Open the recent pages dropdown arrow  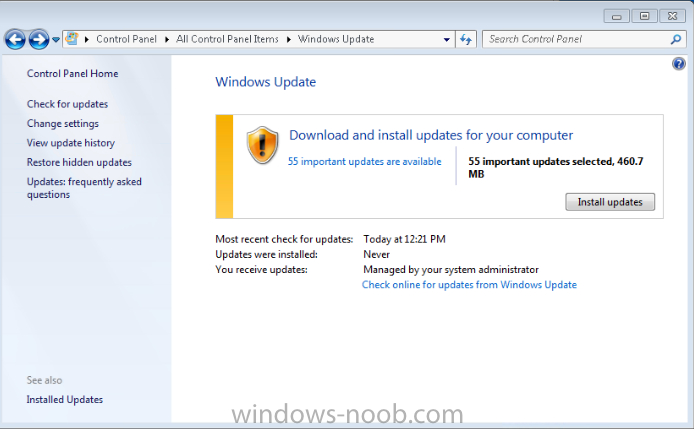coord(56,40)
